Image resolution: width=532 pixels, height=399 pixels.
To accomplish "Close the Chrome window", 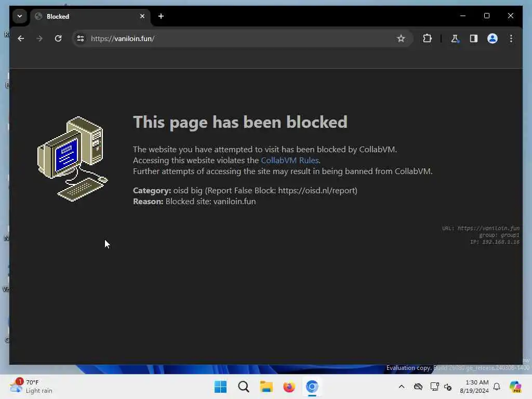I will tap(510, 16).
